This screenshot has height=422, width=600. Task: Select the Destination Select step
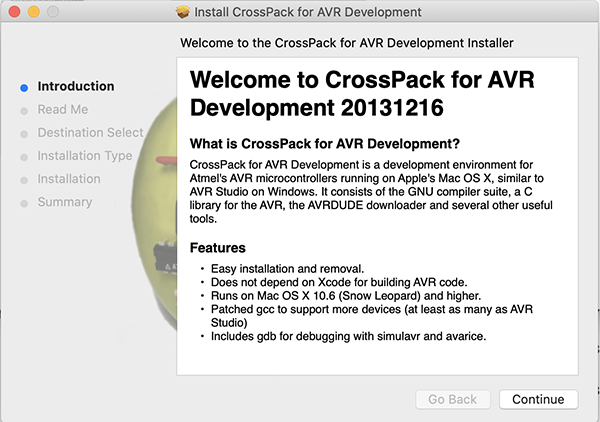[90, 133]
